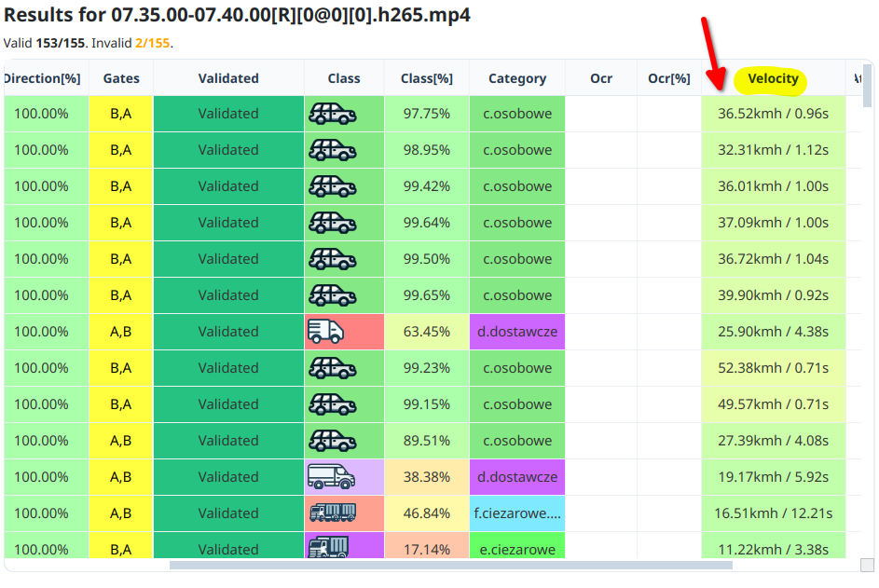Click A,B gates cell in 27.39kmh row
Viewport: 879px width, 588px height.
[121, 441]
